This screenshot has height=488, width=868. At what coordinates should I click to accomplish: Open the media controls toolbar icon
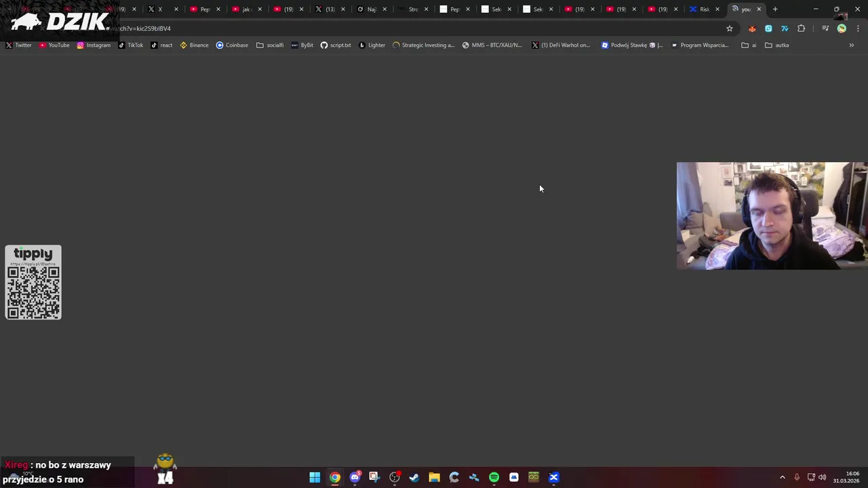click(825, 28)
